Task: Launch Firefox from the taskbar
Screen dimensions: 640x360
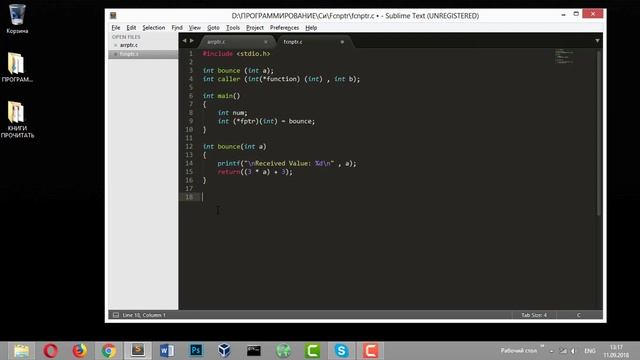Action: [80, 351]
